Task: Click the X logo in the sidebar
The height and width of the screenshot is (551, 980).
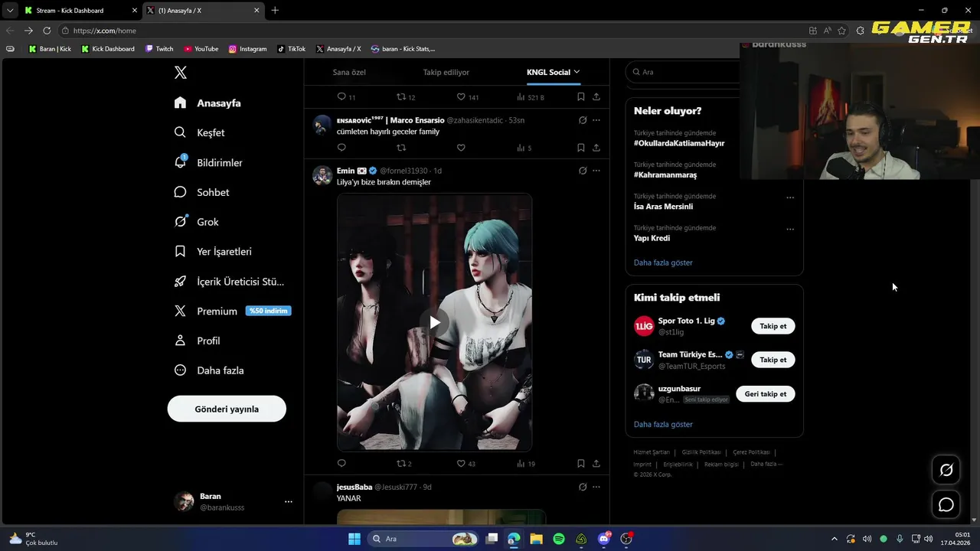Action: pos(181,73)
